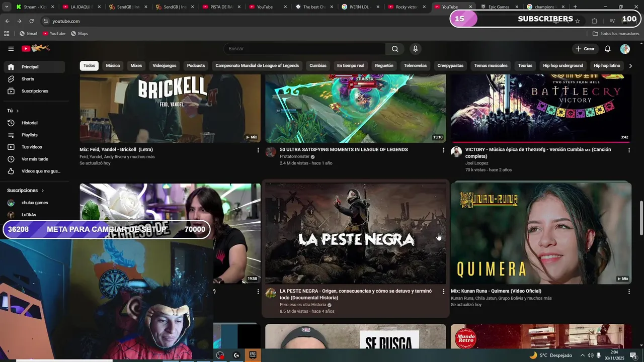Viewport: 644px width, 362px height.
Task: Open the Battlecry Victory video thumbnail
Action: click(x=541, y=109)
